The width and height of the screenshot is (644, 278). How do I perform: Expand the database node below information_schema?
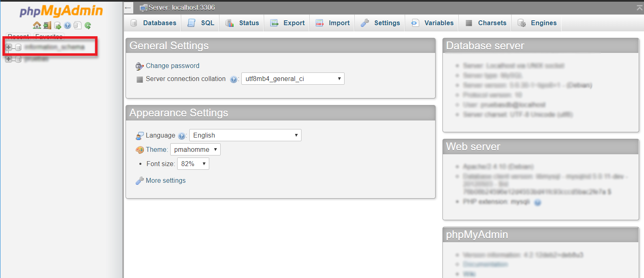click(x=9, y=59)
